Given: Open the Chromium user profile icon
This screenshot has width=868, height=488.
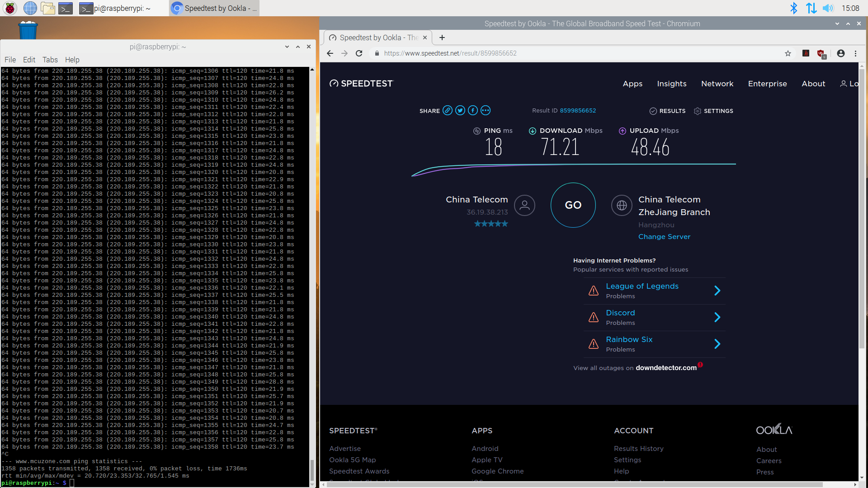Looking at the screenshot, I should click(x=841, y=53).
